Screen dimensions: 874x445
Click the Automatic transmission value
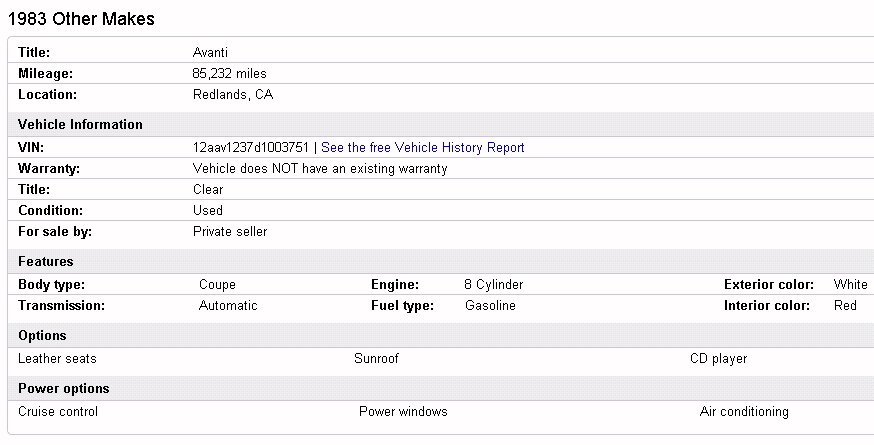228,306
